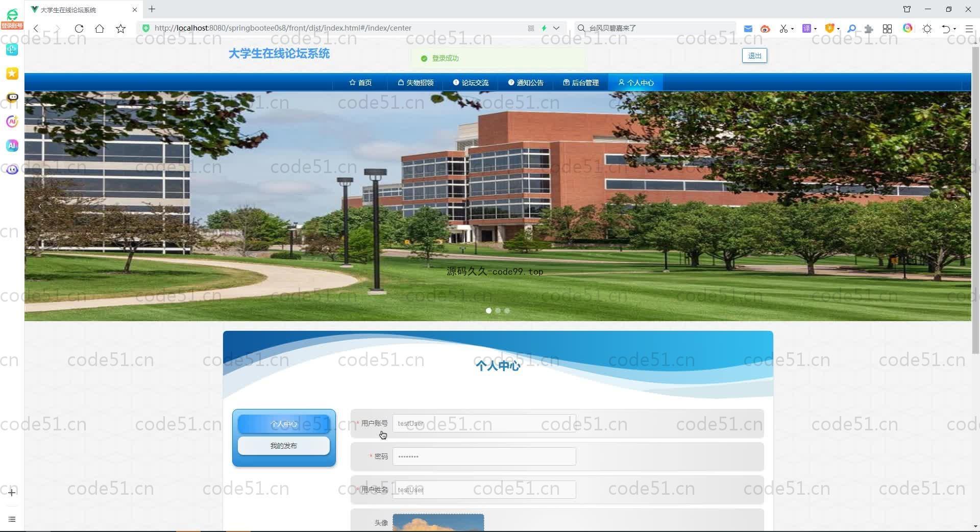Expand the address bar dropdown chevron
Image resolution: width=980 pixels, height=532 pixels.
[x=556, y=28]
